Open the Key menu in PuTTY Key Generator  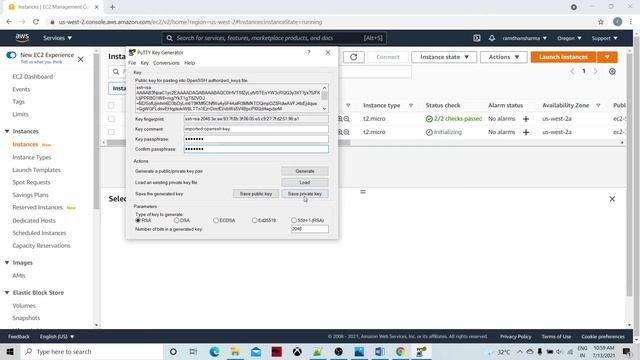144,63
